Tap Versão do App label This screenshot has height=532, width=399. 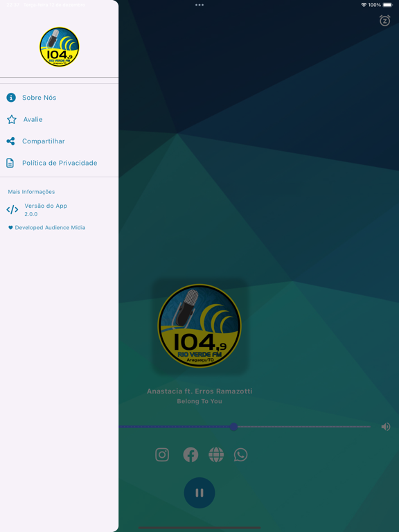pyautogui.click(x=46, y=206)
